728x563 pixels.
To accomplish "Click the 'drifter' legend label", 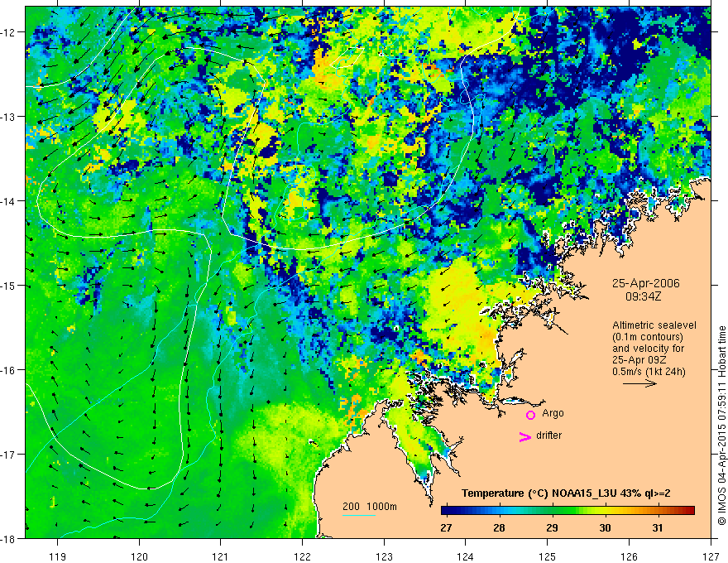I will [548, 435].
